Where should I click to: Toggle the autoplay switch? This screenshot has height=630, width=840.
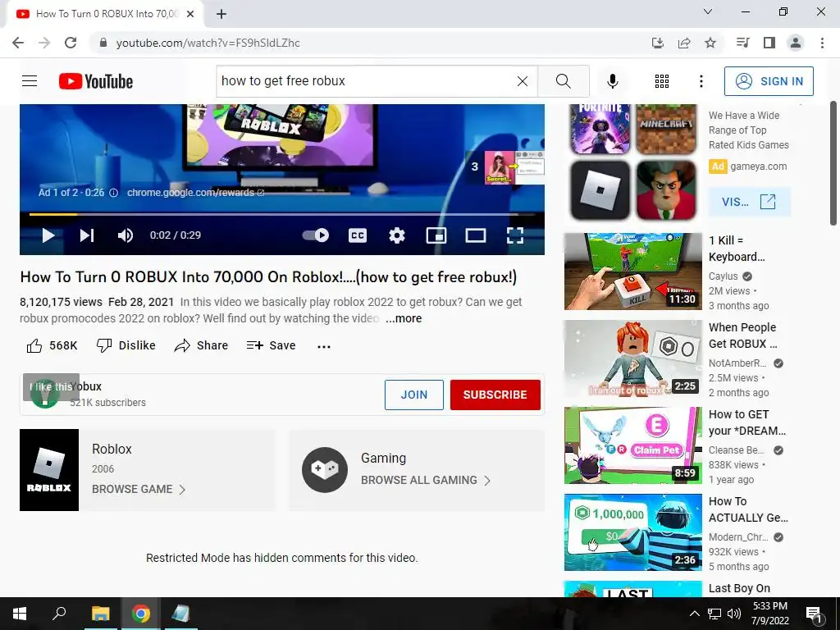click(316, 235)
